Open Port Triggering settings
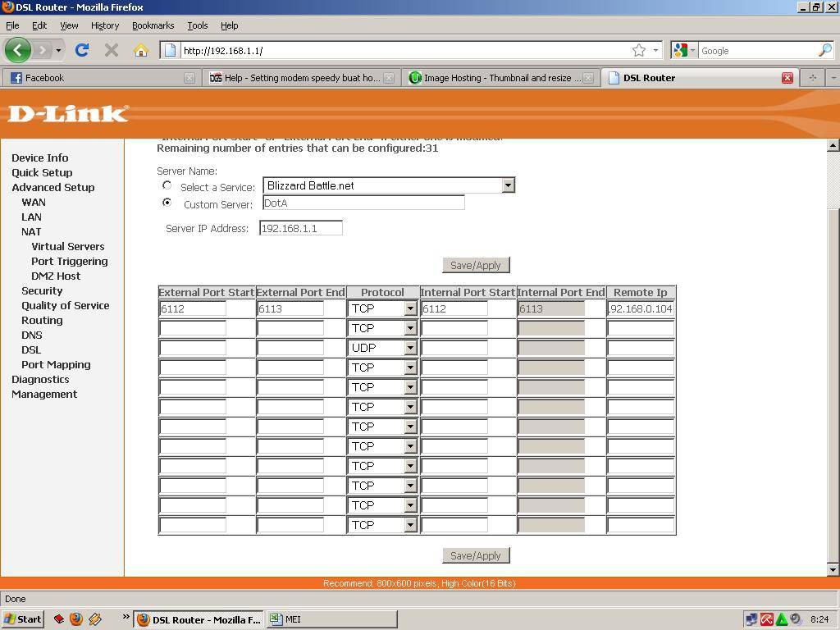 coord(70,262)
